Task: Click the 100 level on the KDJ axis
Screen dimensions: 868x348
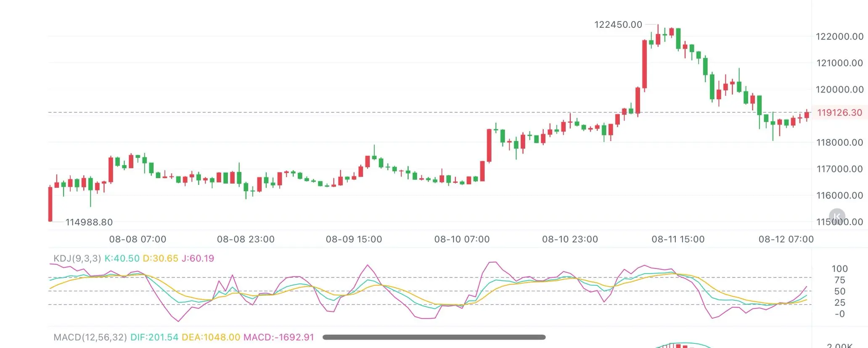Action: (x=839, y=269)
